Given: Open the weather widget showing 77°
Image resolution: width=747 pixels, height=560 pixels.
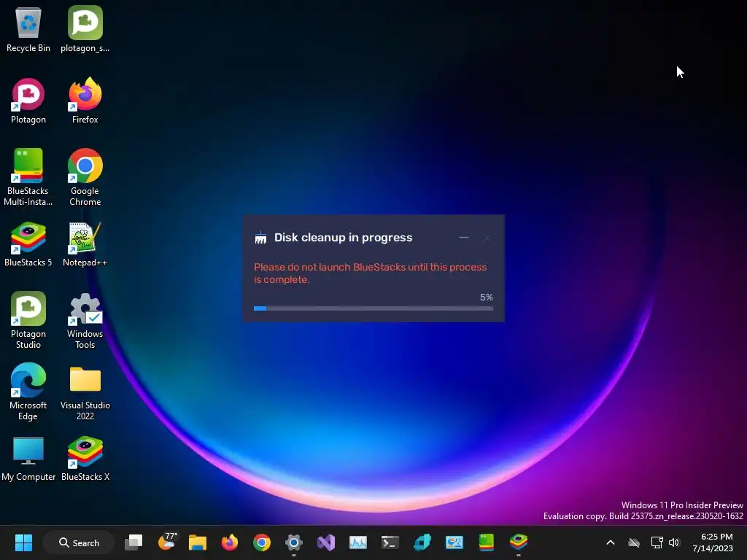Looking at the screenshot, I should [166, 542].
